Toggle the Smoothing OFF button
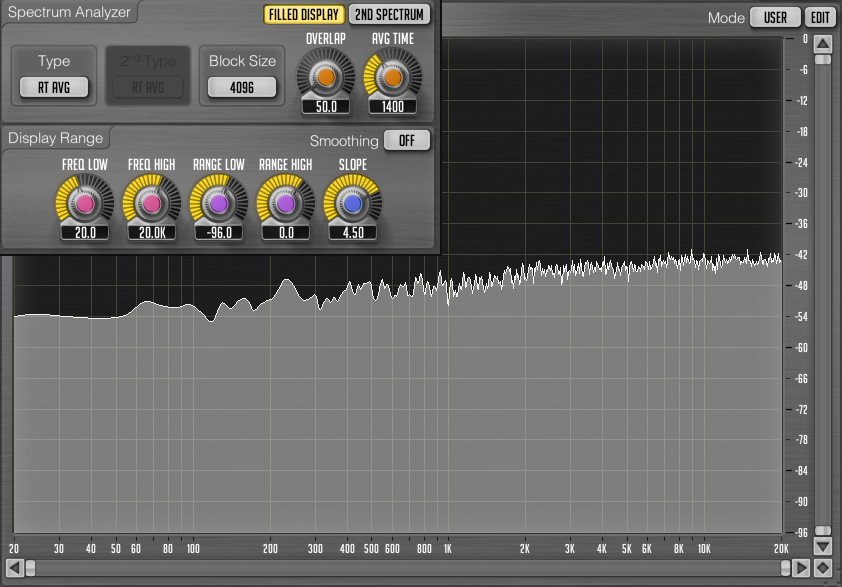This screenshot has height=587, width=842. click(407, 141)
